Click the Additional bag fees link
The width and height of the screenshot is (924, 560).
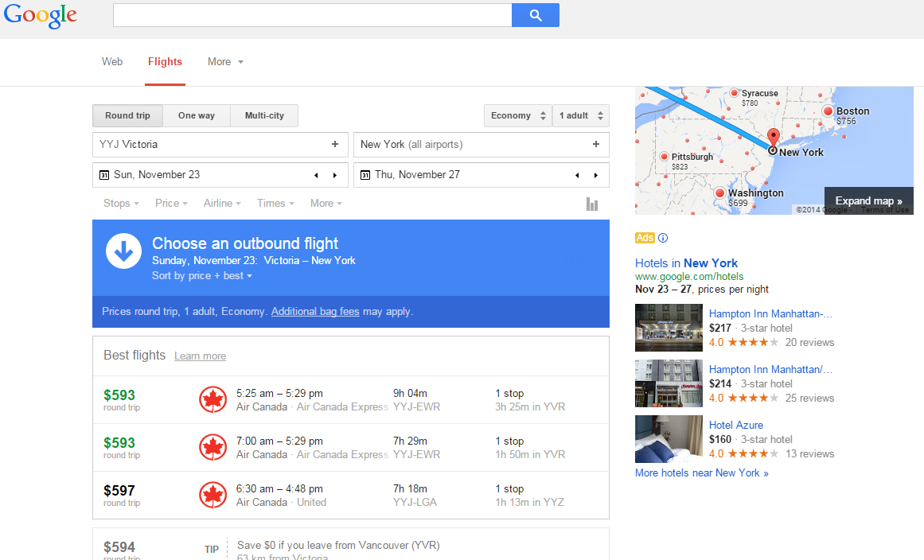pyautogui.click(x=315, y=312)
